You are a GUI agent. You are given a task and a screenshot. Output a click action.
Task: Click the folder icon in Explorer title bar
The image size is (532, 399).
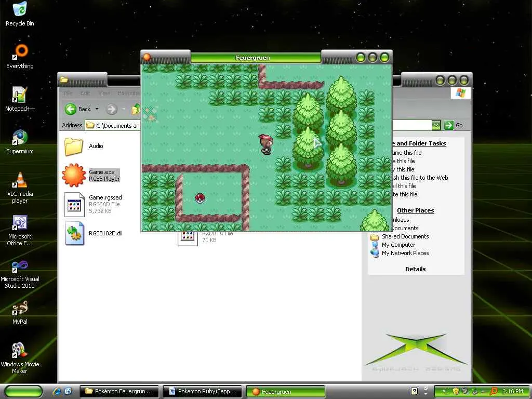64,80
